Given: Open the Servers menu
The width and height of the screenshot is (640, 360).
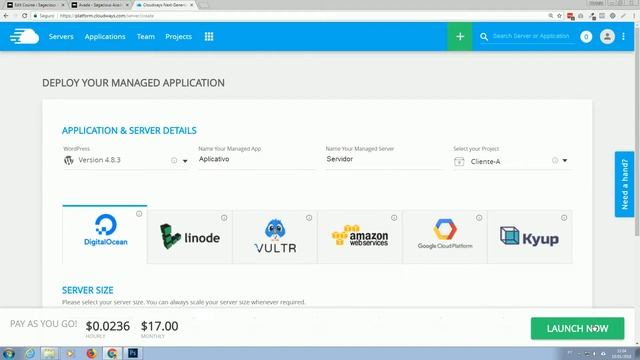Looking at the screenshot, I should point(61,36).
